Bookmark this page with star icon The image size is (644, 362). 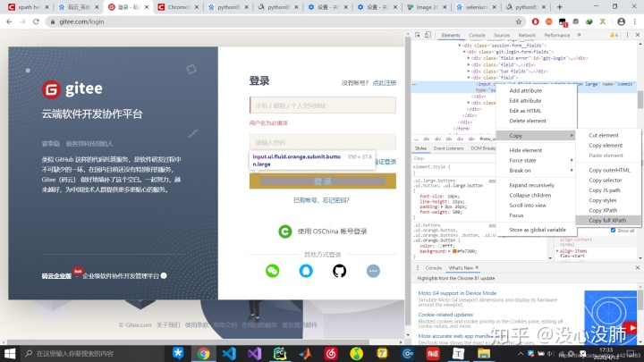click(518, 21)
